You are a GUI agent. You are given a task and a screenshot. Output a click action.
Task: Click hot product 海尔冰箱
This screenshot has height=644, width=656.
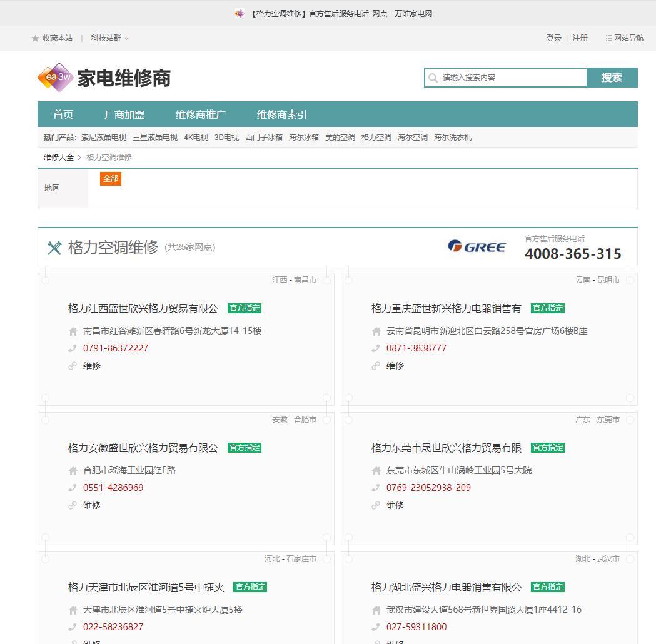tap(304, 137)
